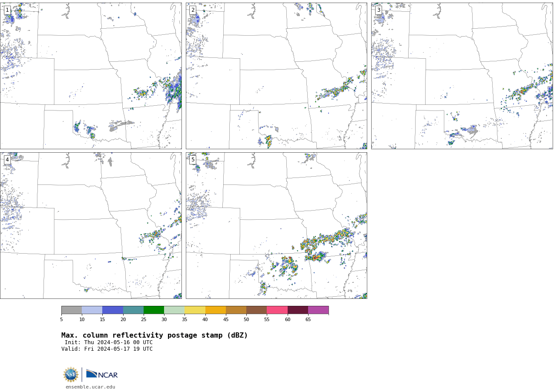Click the plot title 'Max. column reflectivity postage stamp'
The height and width of the screenshot is (392, 557).
[x=154, y=335]
